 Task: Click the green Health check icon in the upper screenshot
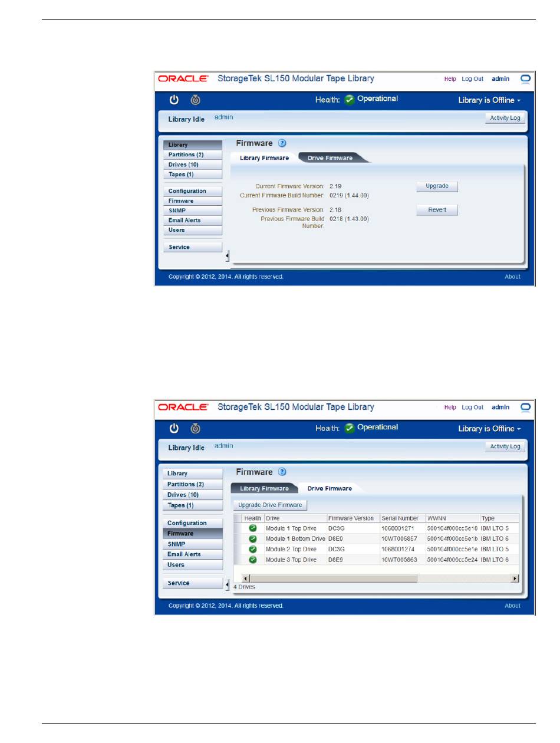tap(350, 99)
